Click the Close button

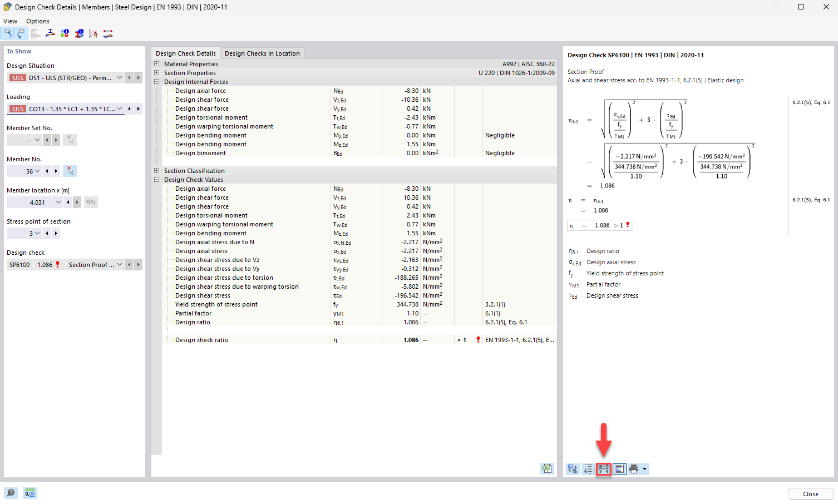pos(810,493)
